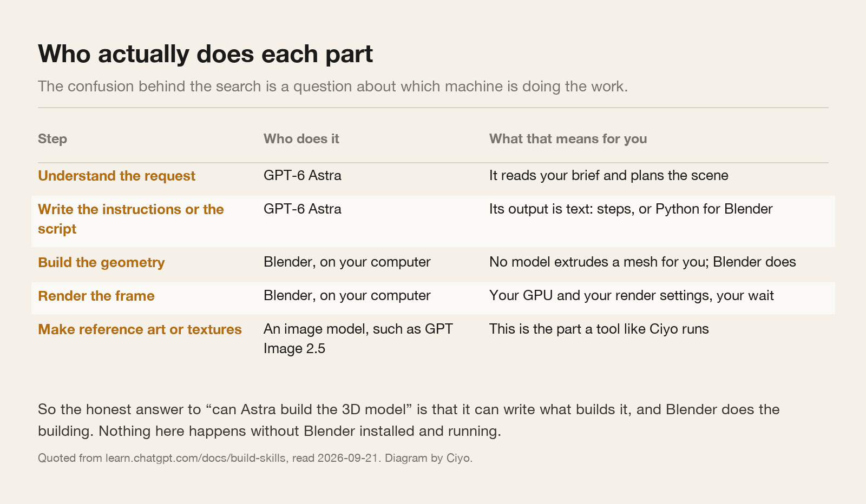This screenshot has height=504, width=866.
Task: Click the 'What that means for you' header
Action: (568, 139)
